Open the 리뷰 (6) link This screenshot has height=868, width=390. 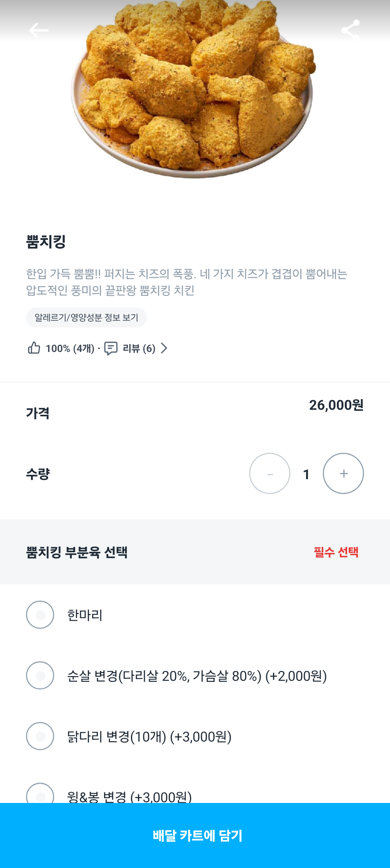[139, 348]
